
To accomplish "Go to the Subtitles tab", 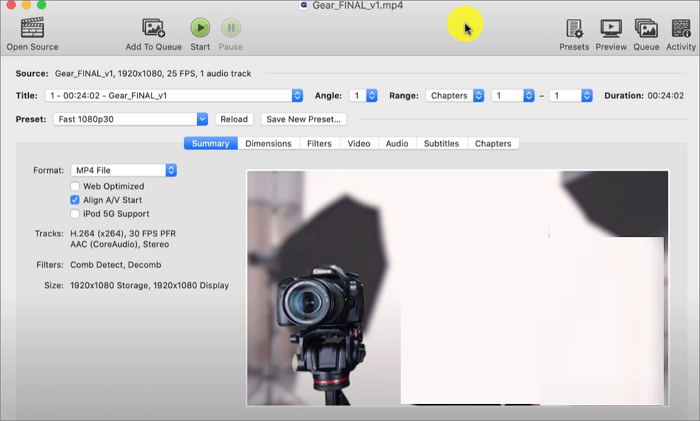I will point(442,143).
